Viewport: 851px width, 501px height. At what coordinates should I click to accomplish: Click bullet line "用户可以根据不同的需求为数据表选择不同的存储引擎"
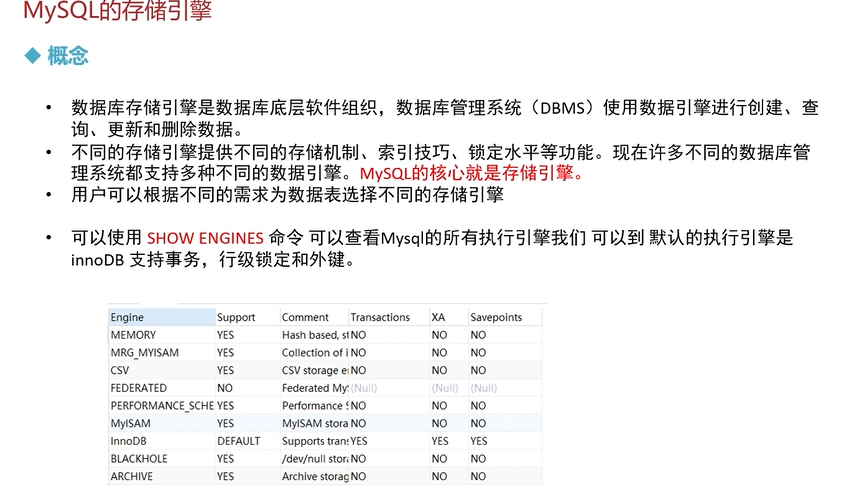click(288, 194)
